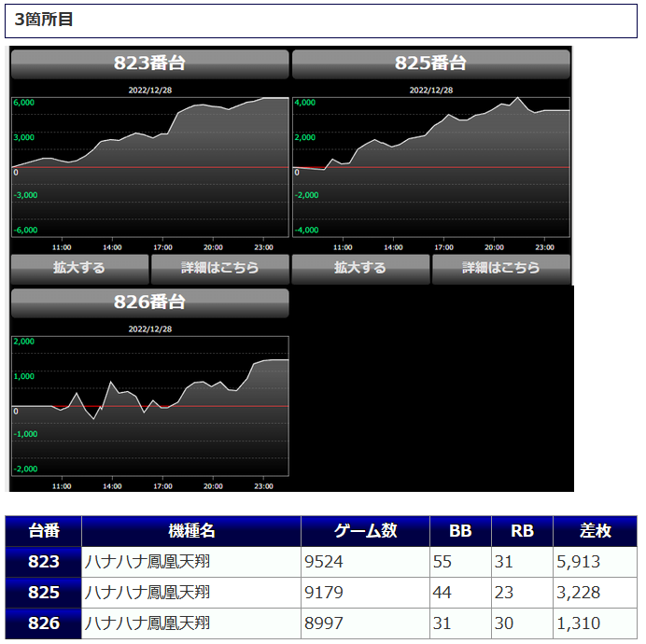This screenshot has width=646, height=644.
Task: Click the 823番台 slump graph
Action: [x=150, y=167]
